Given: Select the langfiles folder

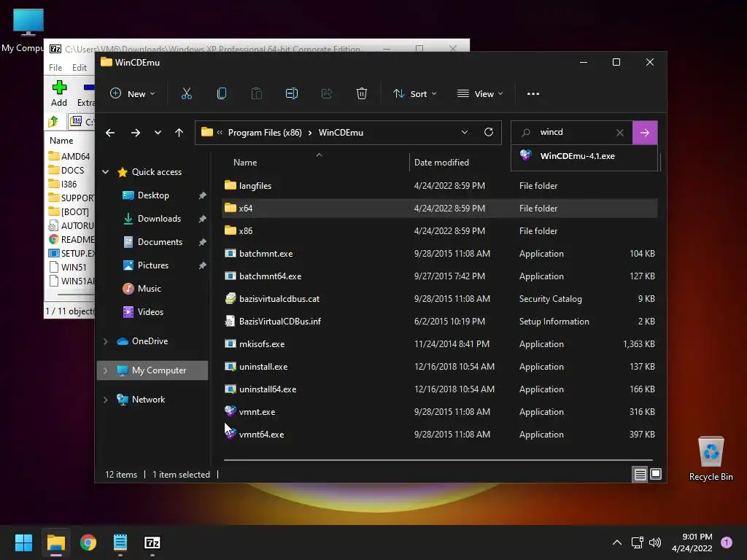Looking at the screenshot, I should pos(440,186).
